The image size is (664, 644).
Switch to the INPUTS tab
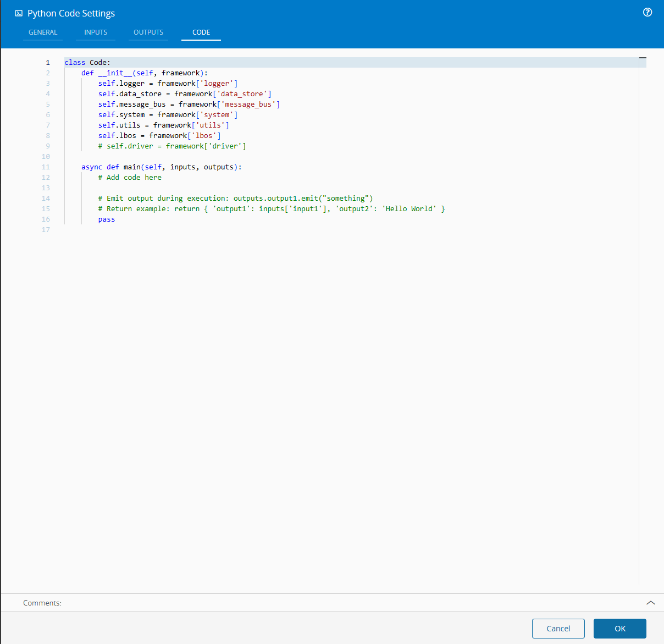pyautogui.click(x=95, y=32)
